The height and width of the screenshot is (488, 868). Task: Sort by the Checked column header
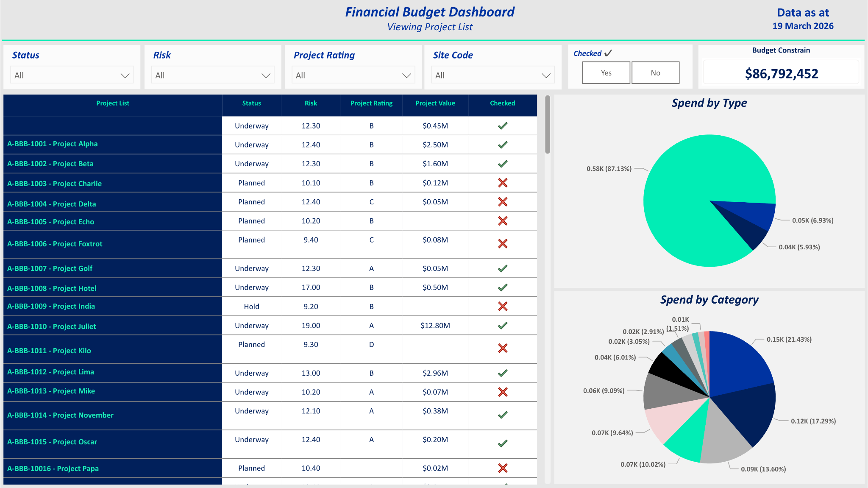503,103
